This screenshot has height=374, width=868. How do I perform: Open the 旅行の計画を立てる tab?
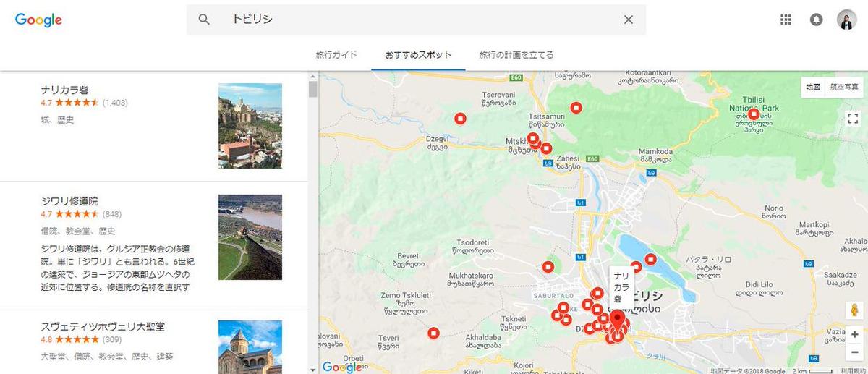pos(516,55)
